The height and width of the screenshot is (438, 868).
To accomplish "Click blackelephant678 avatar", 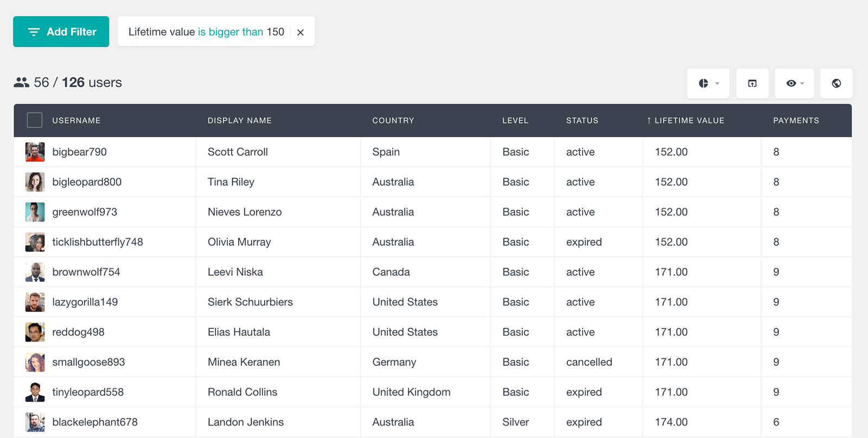I will click(x=35, y=422).
